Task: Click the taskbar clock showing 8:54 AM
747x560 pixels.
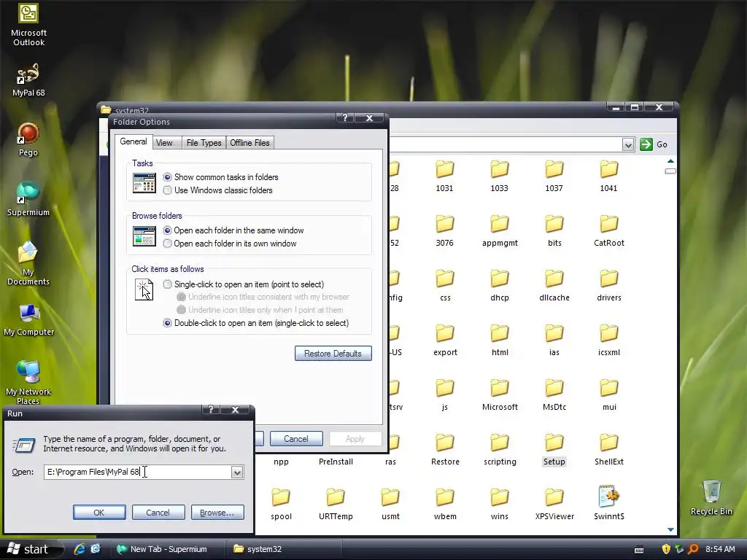Action: pyautogui.click(x=720, y=549)
